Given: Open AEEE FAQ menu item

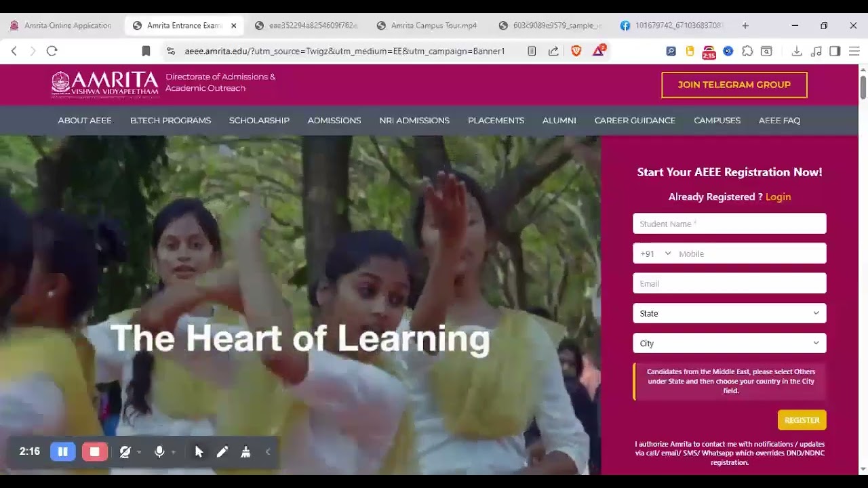Looking at the screenshot, I should 779,120.
